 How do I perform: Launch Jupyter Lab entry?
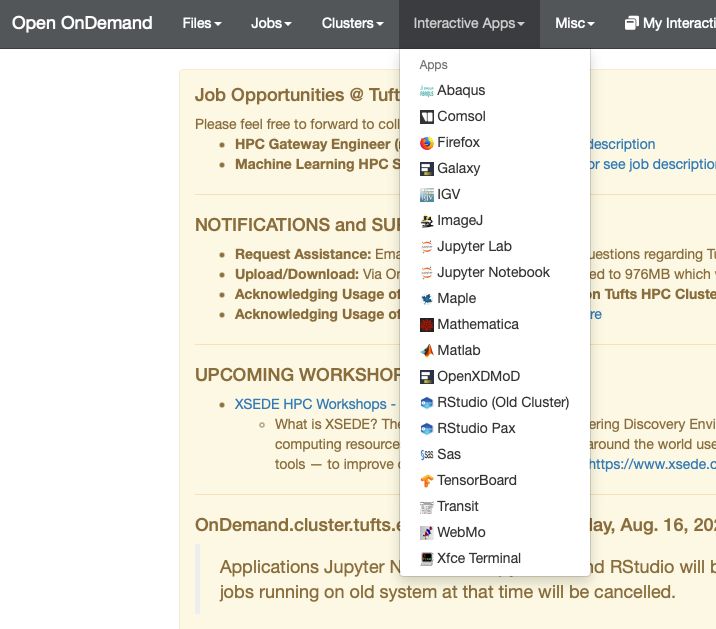click(495, 247)
